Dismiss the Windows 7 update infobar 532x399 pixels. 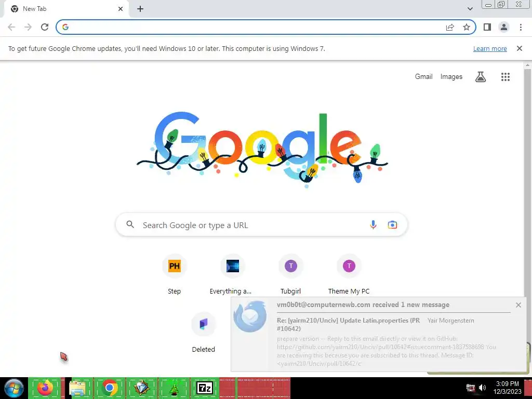[519, 48]
